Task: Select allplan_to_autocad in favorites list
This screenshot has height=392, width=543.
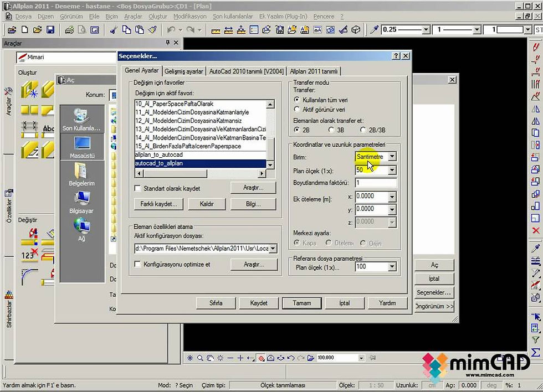Action: pos(200,154)
